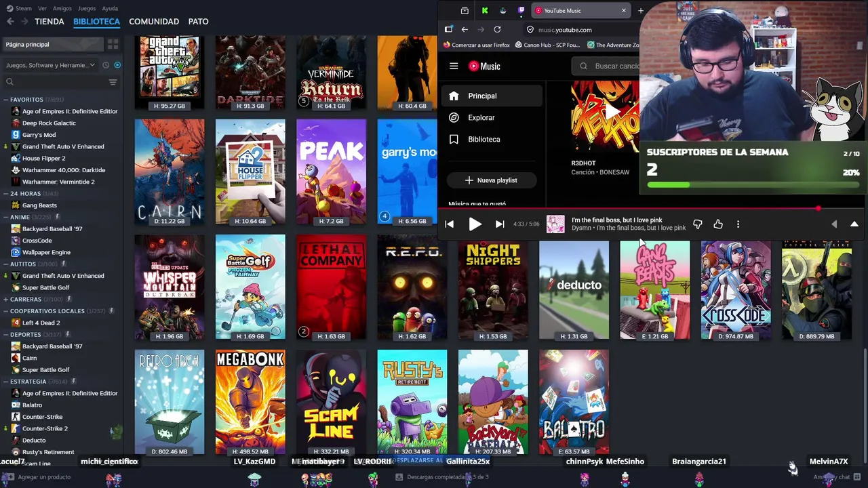Go back in the Firefox browser

(x=465, y=29)
